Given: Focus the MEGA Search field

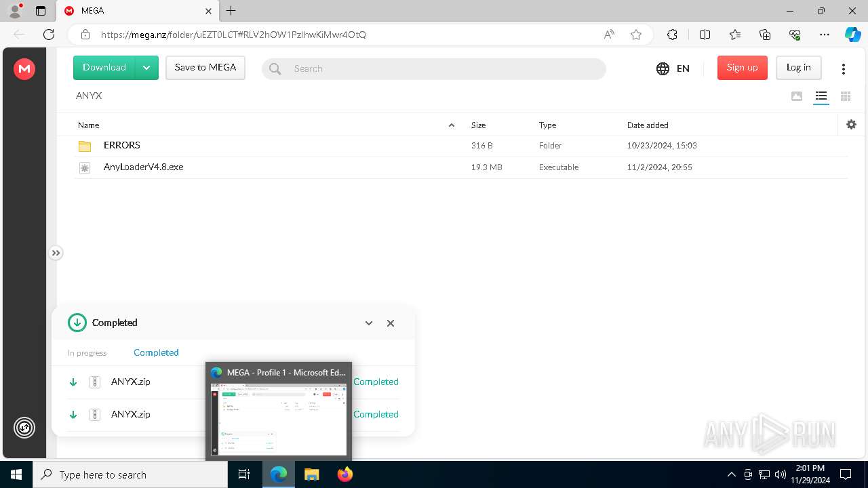Looking at the screenshot, I should click(434, 68).
